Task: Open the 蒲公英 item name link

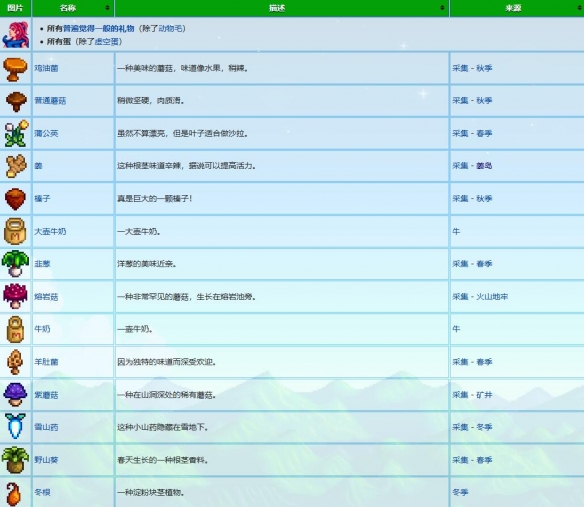Action: pos(46,133)
